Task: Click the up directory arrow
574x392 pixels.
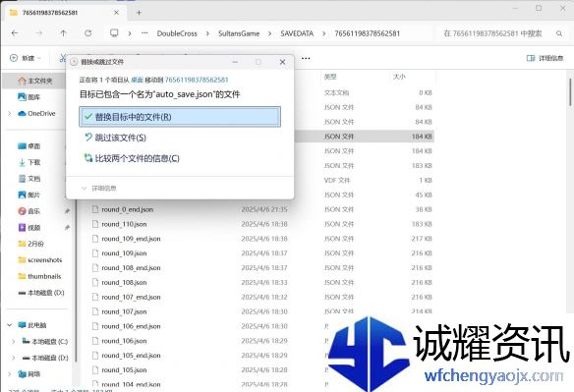Action: (x=63, y=33)
